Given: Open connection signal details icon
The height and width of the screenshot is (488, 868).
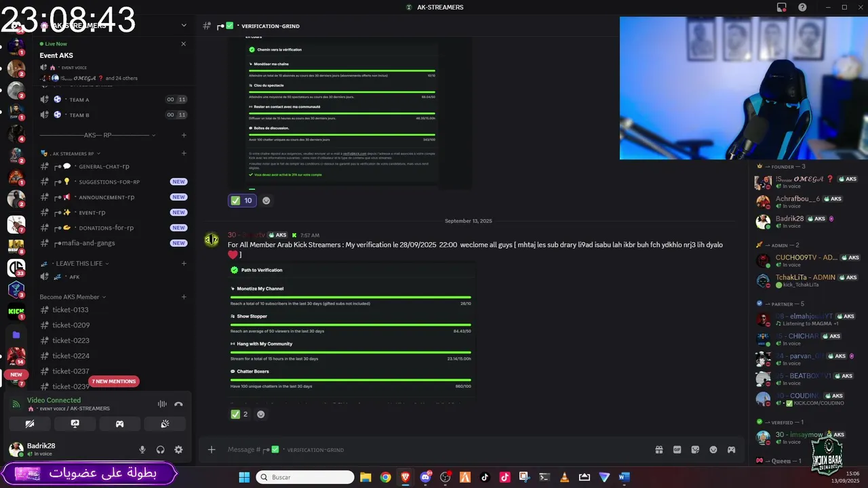Looking at the screenshot, I should 16,404.
